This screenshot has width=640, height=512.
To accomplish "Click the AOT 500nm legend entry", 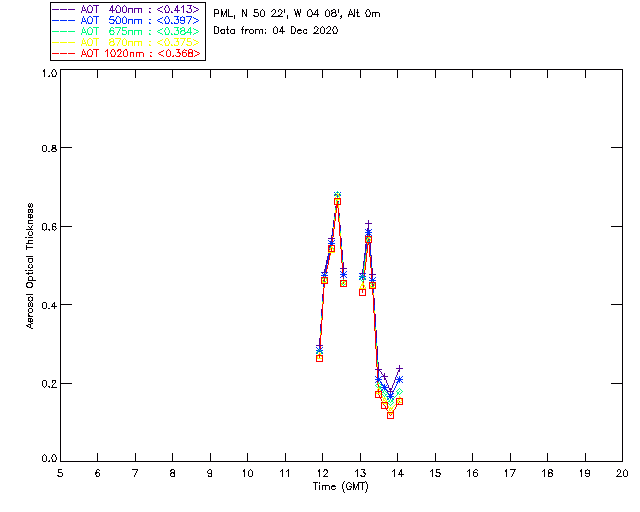I will click(x=127, y=20).
